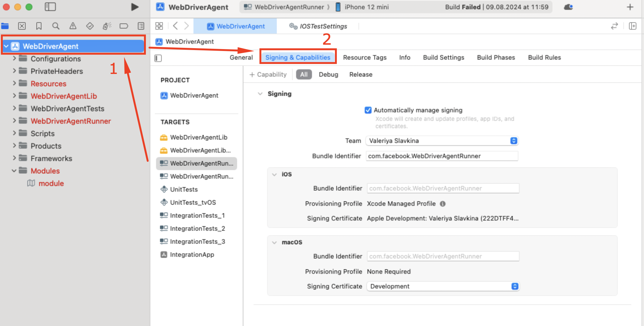
Task: Collapse the WebDriverAgent project root
Action: [6, 46]
